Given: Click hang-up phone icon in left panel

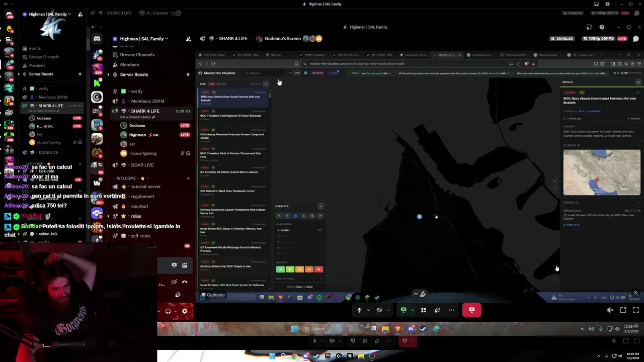Looking at the screenshot, I should 185,282.
